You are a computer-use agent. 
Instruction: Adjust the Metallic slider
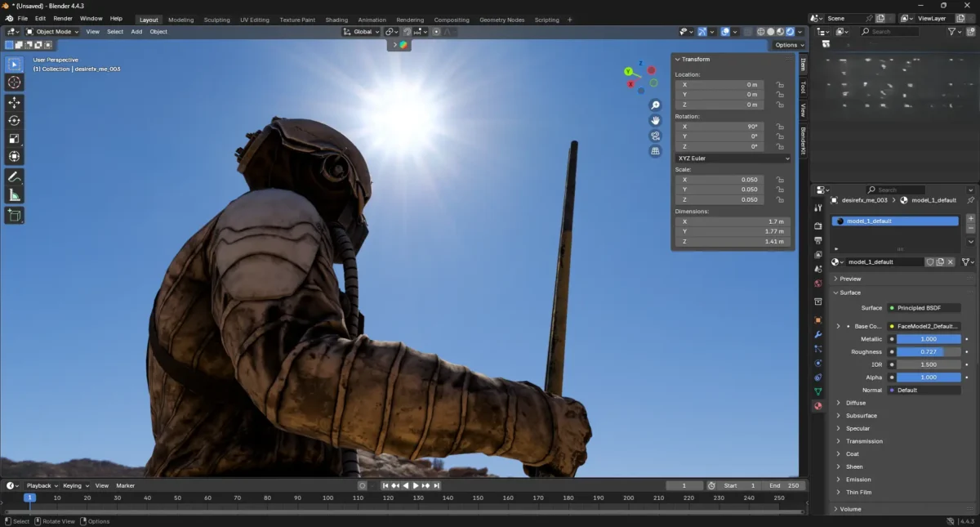click(x=929, y=339)
